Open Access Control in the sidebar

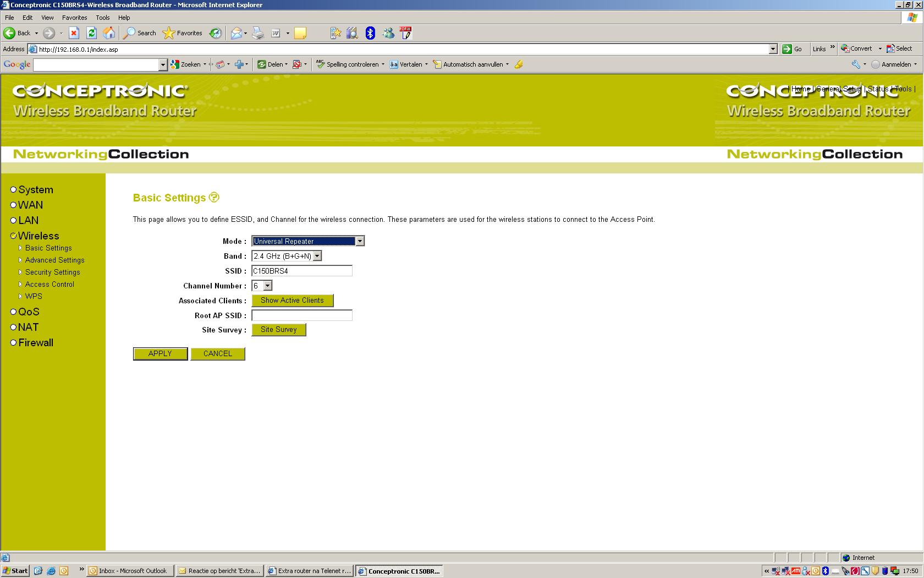50,284
